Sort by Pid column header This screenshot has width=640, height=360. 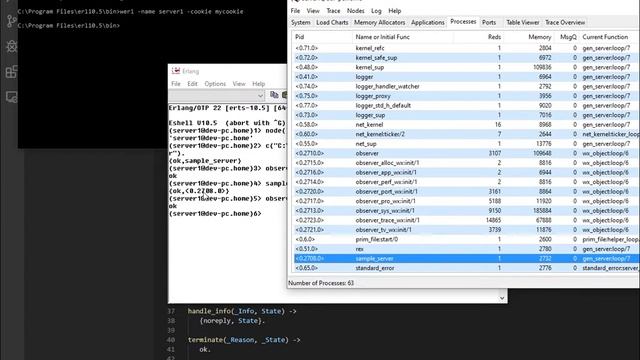coord(322,37)
